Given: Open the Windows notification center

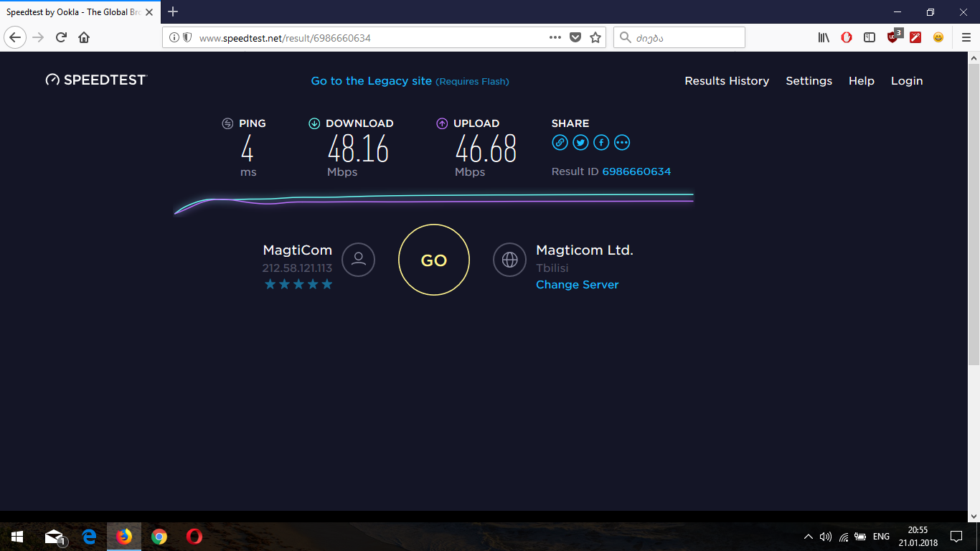Looking at the screenshot, I should (x=956, y=537).
